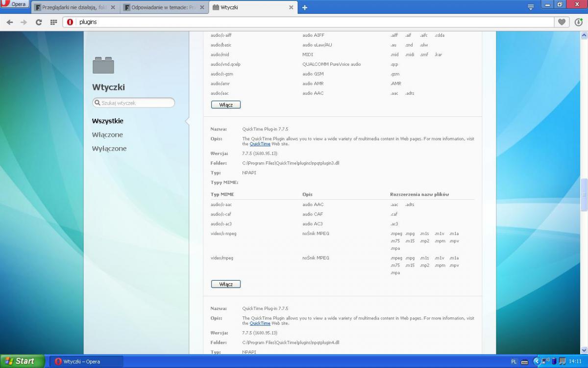Image resolution: width=588 pixels, height=368 pixels.
Task: Click the folder path ending in npqtplugin4.dll
Action: click(291, 342)
